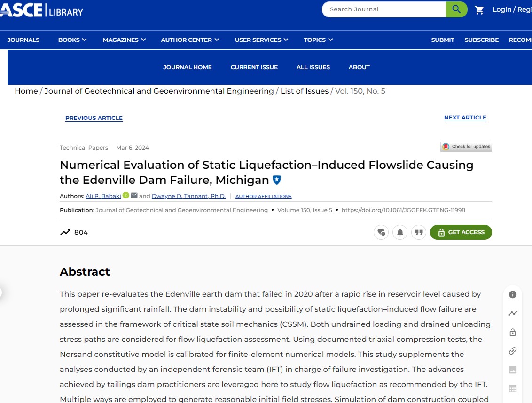This screenshot has height=403, width=532.
Task: Add article to favorites with heart icon
Action: click(x=381, y=232)
